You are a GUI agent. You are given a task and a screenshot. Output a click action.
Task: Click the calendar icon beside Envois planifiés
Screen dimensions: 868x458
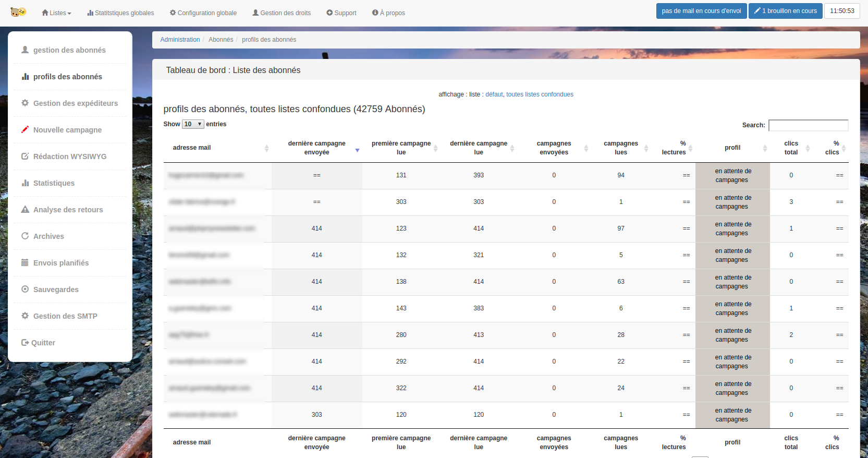[x=25, y=263]
